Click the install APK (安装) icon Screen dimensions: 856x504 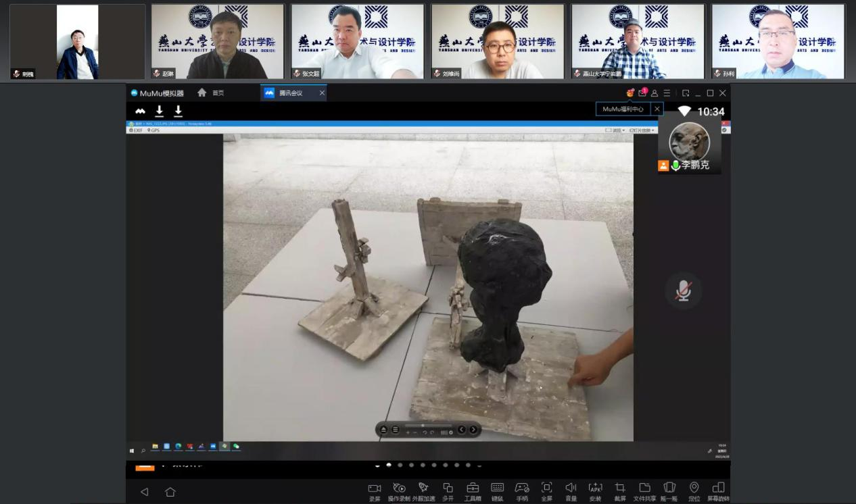595,488
